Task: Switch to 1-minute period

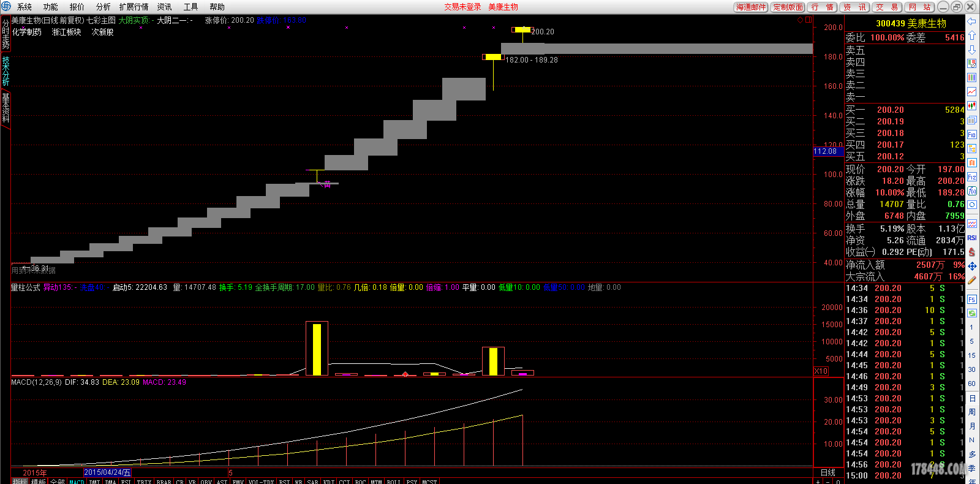Action: [x=972, y=327]
